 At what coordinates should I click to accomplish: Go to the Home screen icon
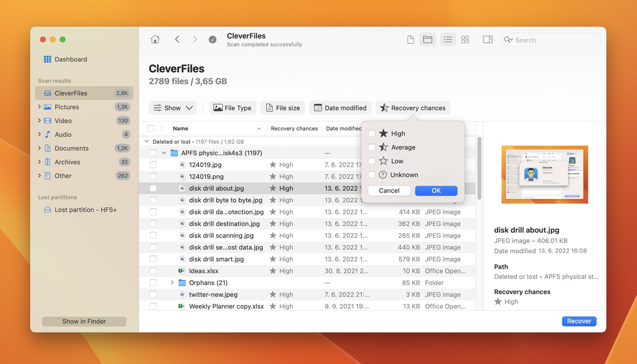155,39
